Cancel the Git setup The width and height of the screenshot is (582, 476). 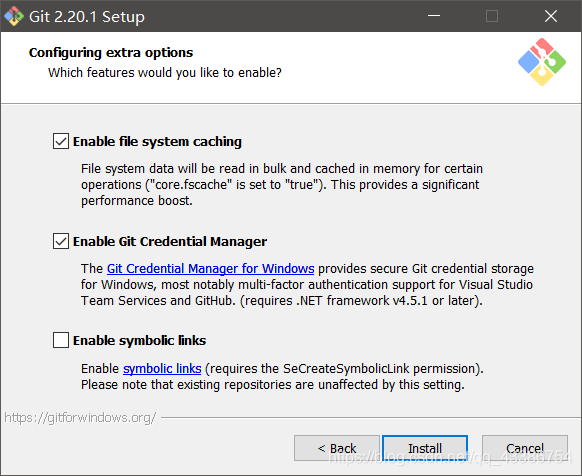tap(525, 448)
